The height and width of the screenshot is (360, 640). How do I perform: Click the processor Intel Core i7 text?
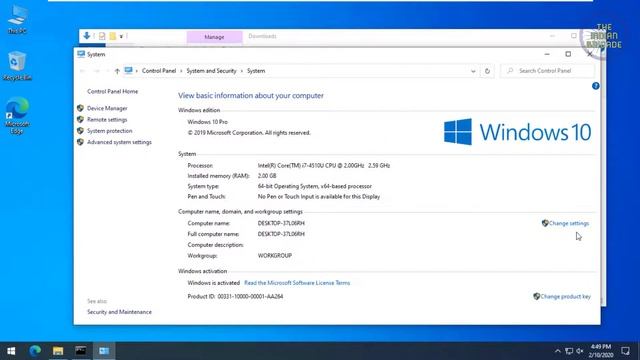coord(324,165)
